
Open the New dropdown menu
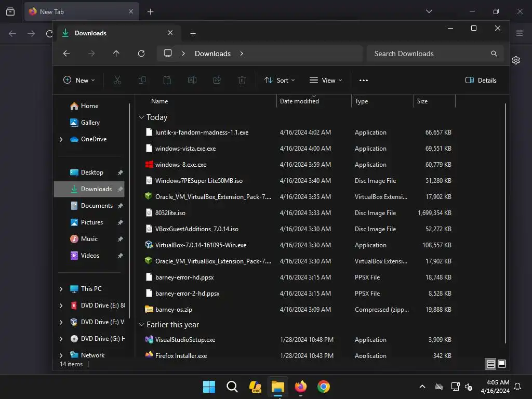(79, 81)
